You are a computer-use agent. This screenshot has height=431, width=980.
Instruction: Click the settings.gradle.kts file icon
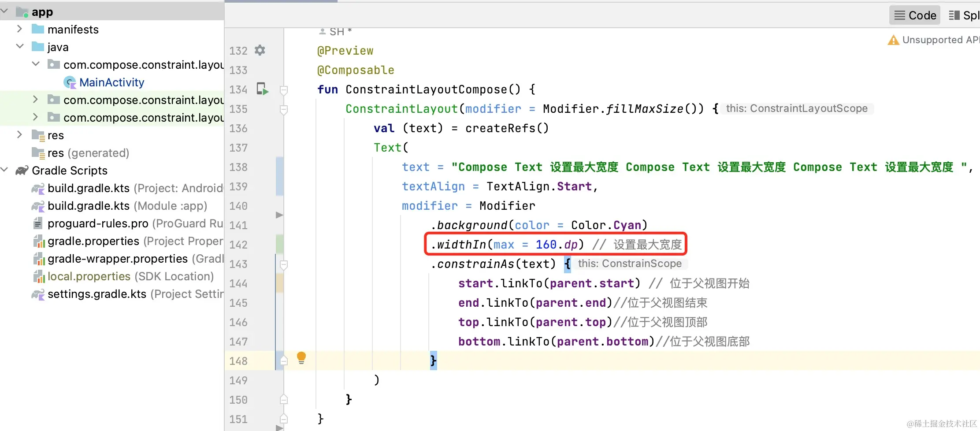38,294
